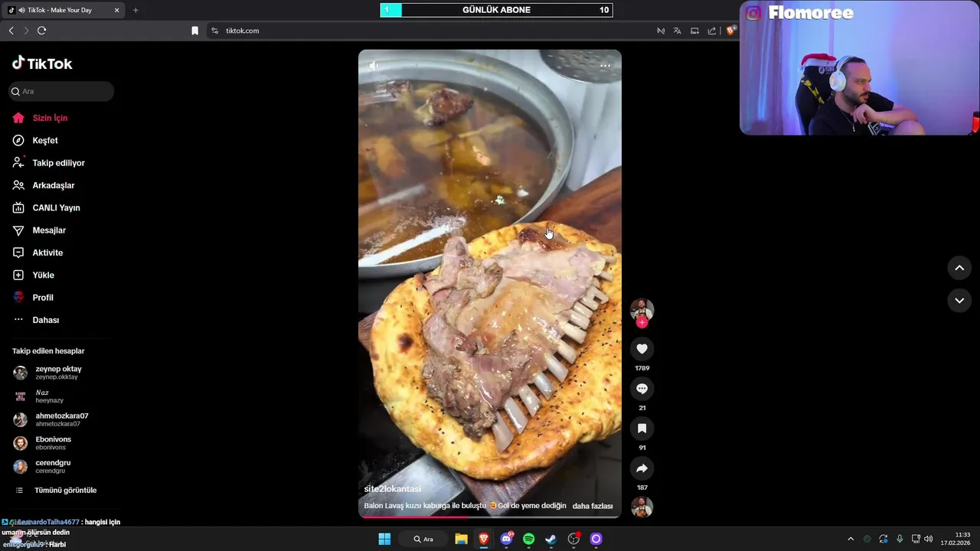Viewport: 980px width, 551px height.
Task: Open the video comments bubble icon
Action: click(x=642, y=389)
